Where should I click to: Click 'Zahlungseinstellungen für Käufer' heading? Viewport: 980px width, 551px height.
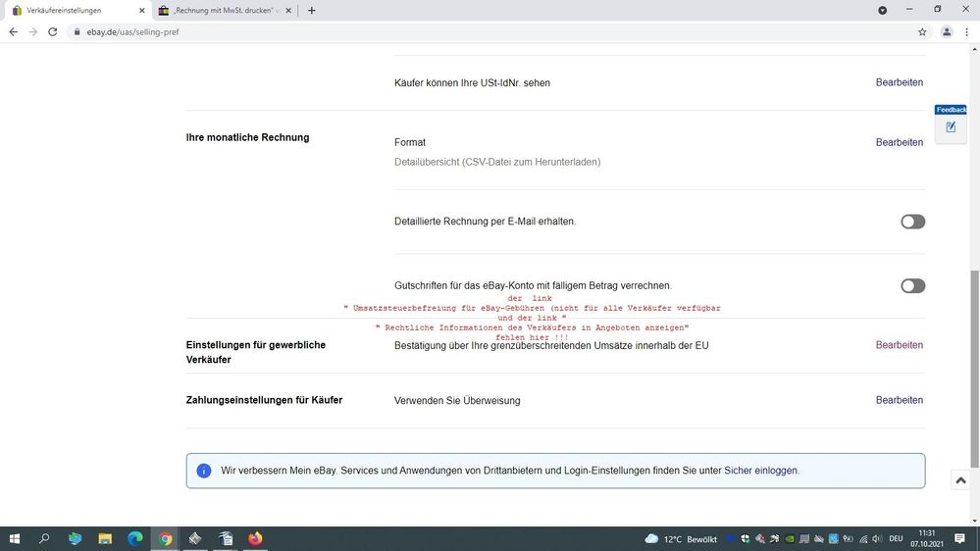point(264,400)
